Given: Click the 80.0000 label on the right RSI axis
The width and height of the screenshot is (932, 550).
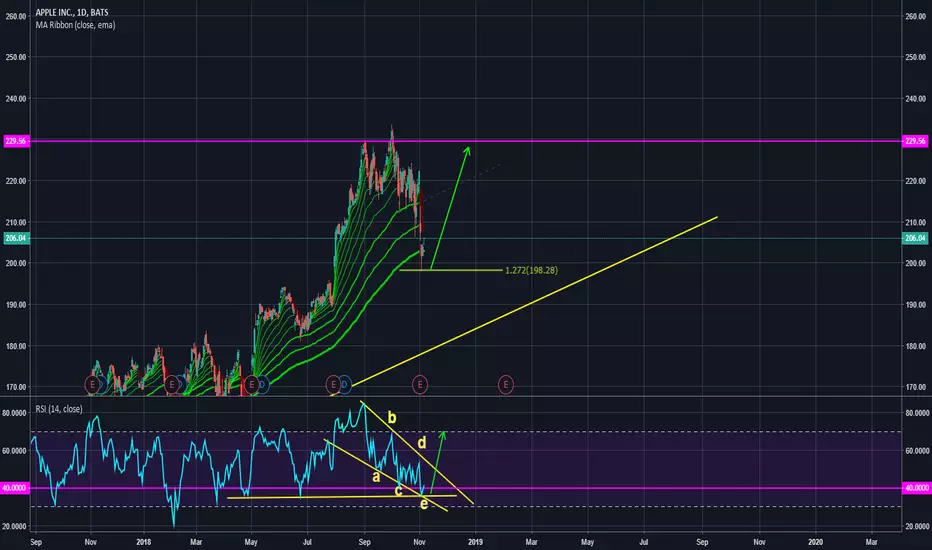Looking at the screenshot, I should coord(916,413).
